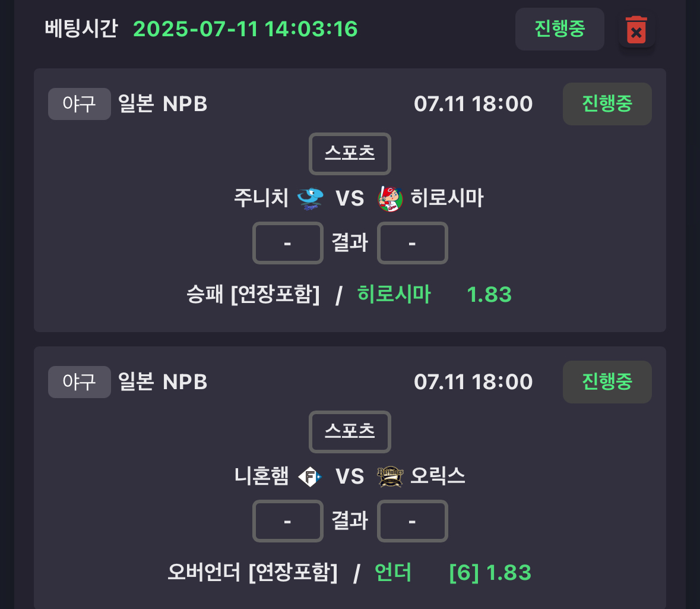Click the Hiroshima Carp team logo
700x609 pixels.
pyautogui.click(x=390, y=198)
